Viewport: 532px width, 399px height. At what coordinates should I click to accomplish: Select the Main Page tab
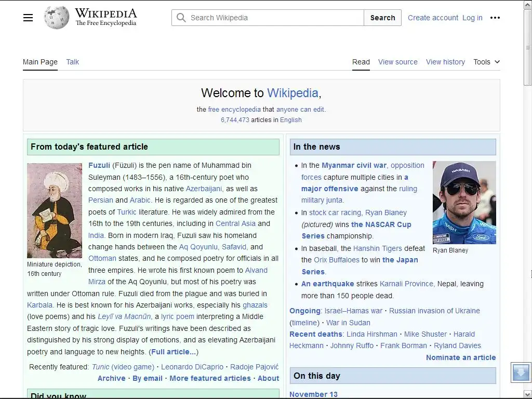tap(40, 62)
